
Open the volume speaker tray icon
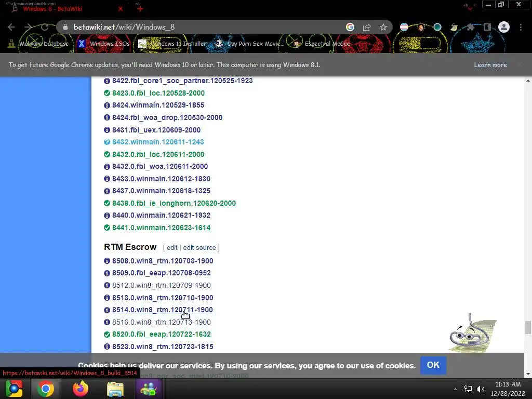coord(481,389)
